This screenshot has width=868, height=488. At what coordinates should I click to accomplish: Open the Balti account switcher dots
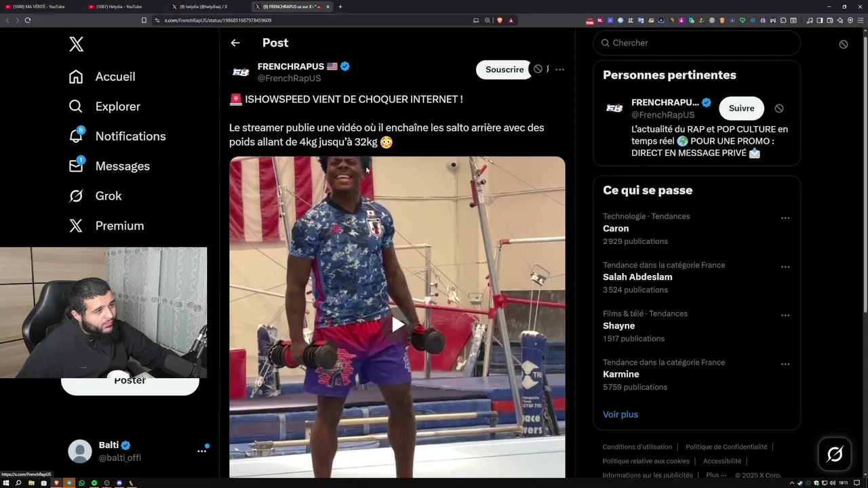[201, 451]
